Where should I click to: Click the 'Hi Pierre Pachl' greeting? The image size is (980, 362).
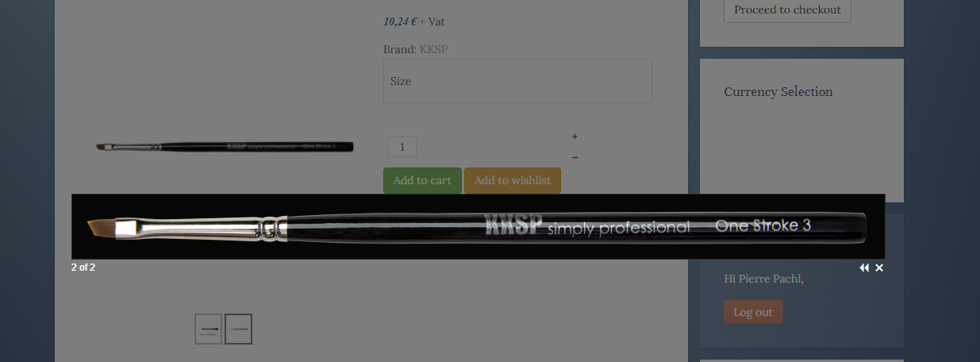tap(764, 279)
